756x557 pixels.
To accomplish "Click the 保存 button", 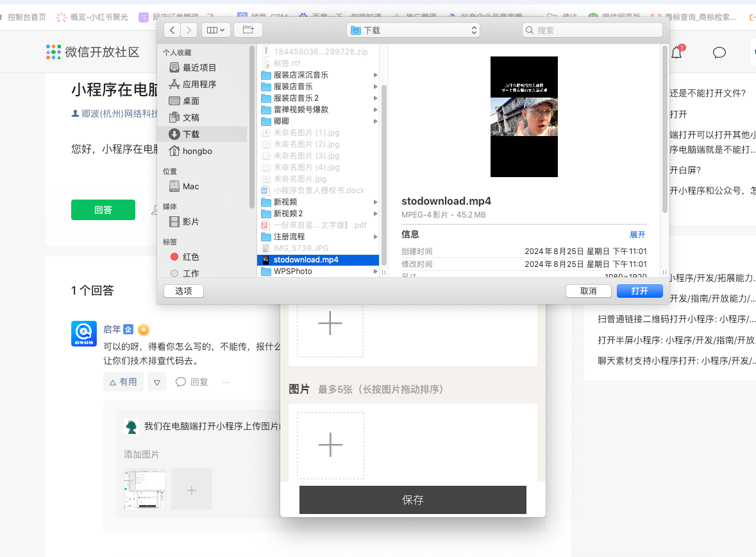I will pyautogui.click(x=413, y=500).
